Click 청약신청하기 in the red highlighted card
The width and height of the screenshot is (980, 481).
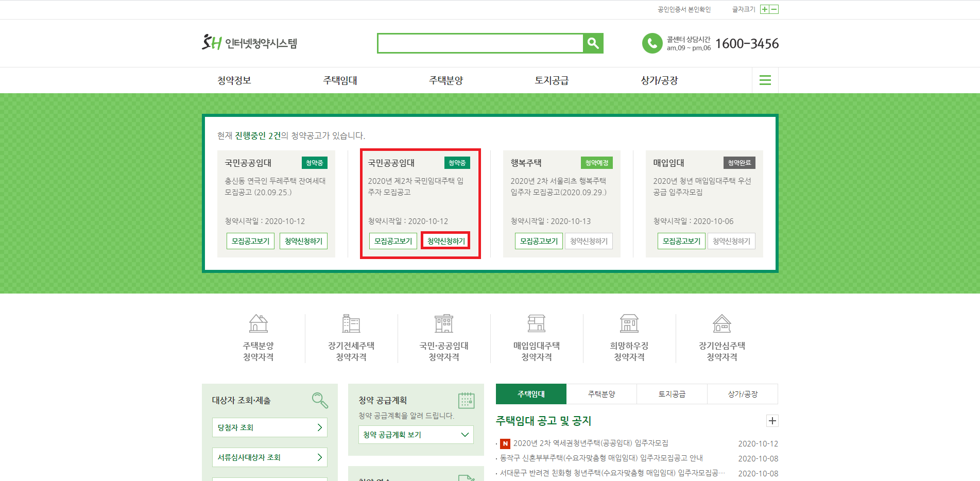pyautogui.click(x=445, y=240)
